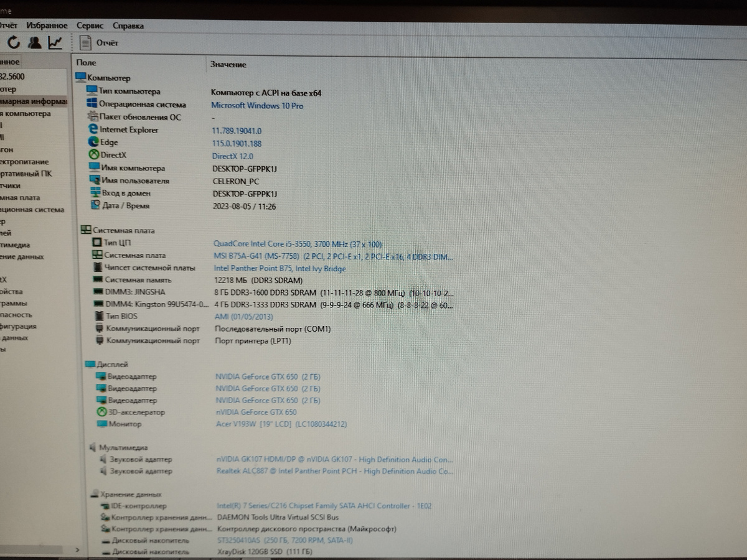Image resolution: width=747 pixels, height=560 pixels.
Task: Select the DAEMON Tools Ultra Virtual SCSI Bus value
Action: (278, 518)
